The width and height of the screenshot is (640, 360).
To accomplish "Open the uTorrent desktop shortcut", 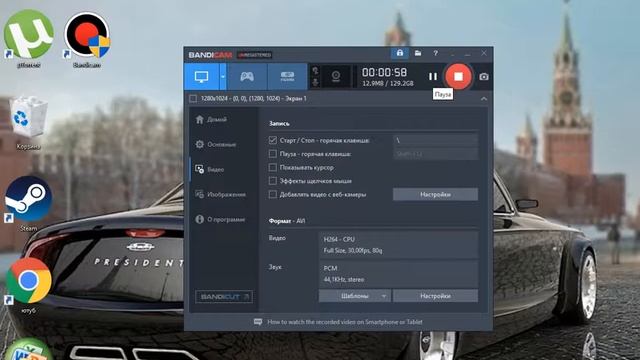I will (29, 38).
